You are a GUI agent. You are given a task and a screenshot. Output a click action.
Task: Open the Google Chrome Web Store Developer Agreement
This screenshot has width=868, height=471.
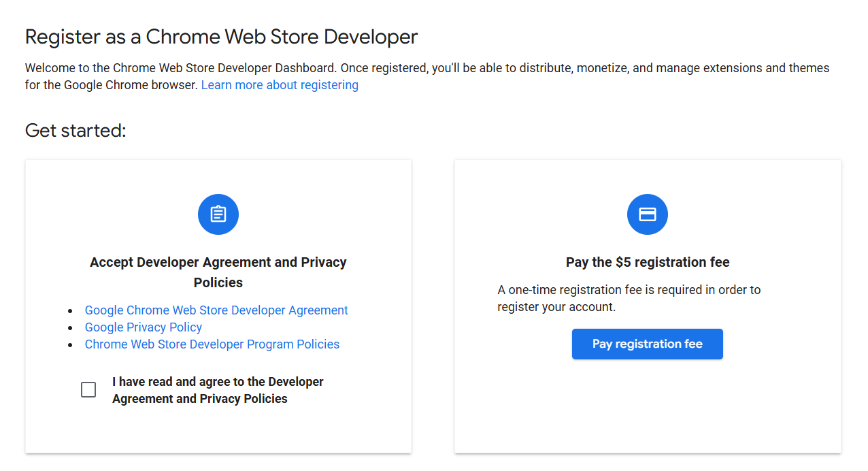click(x=216, y=310)
